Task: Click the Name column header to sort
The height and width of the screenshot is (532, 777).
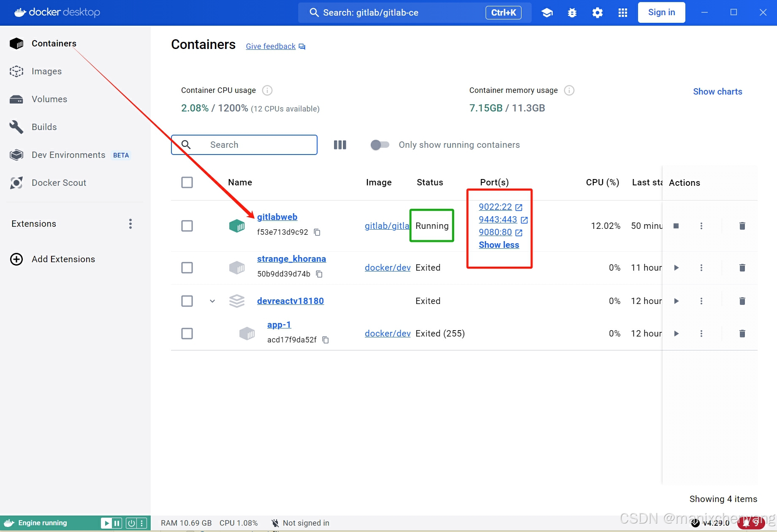Action: pos(240,182)
